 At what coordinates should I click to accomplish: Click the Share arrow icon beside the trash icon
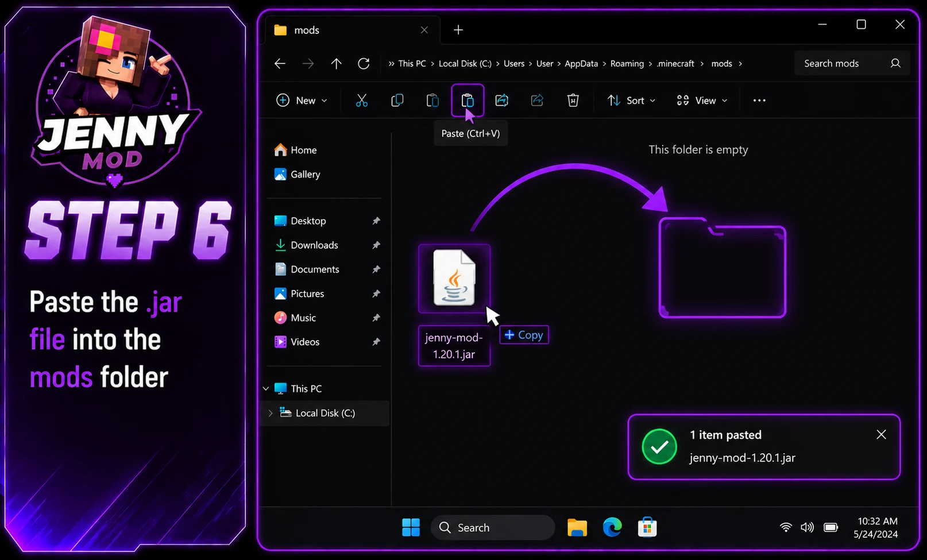pos(537,101)
